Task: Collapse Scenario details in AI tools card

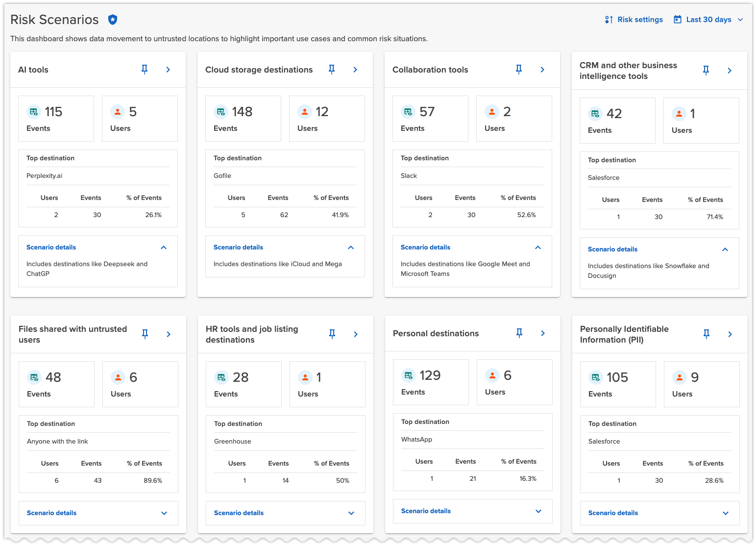Action: coord(164,248)
